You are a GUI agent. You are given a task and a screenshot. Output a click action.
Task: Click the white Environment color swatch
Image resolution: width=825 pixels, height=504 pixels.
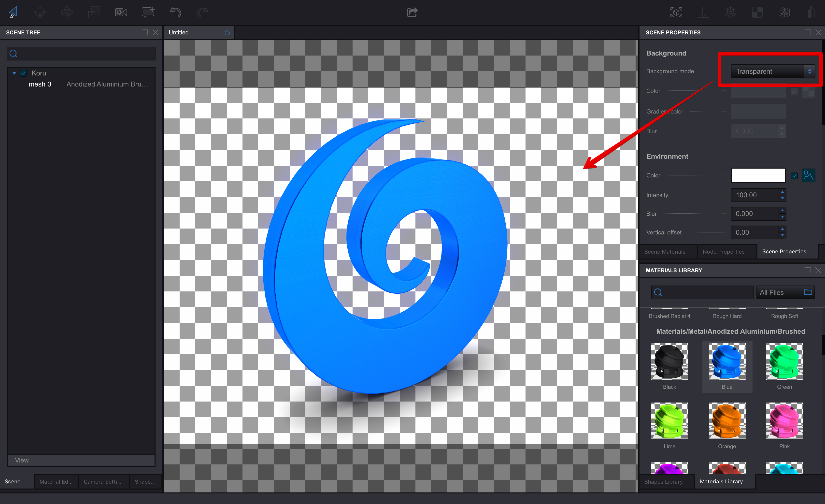coord(758,175)
